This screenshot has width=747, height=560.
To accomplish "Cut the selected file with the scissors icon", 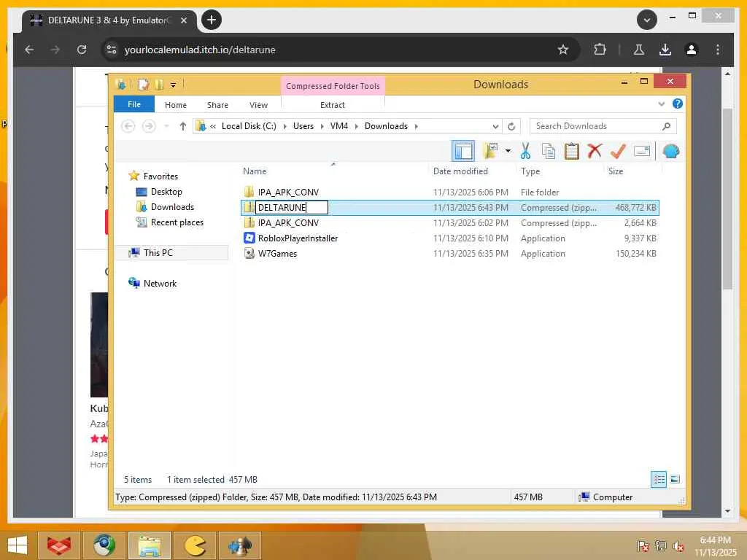I will point(525,152).
